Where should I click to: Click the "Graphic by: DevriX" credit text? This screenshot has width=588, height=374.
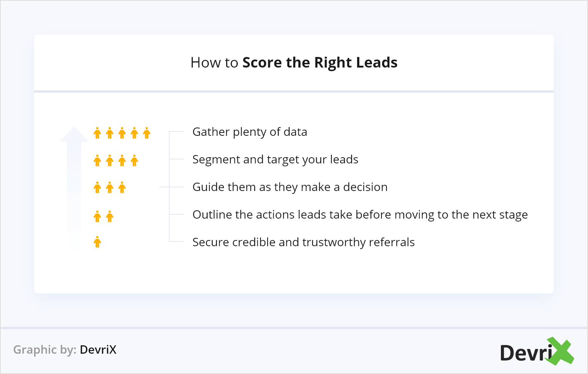click(65, 350)
